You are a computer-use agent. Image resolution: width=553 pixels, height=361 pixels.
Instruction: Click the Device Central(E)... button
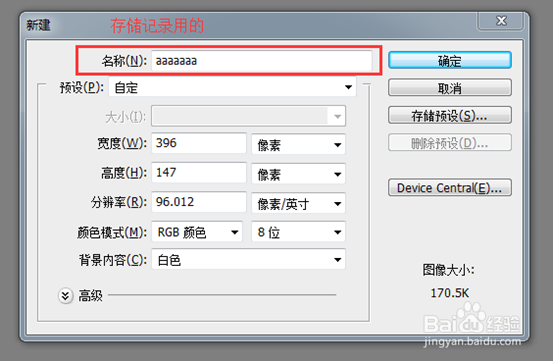[450, 188]
